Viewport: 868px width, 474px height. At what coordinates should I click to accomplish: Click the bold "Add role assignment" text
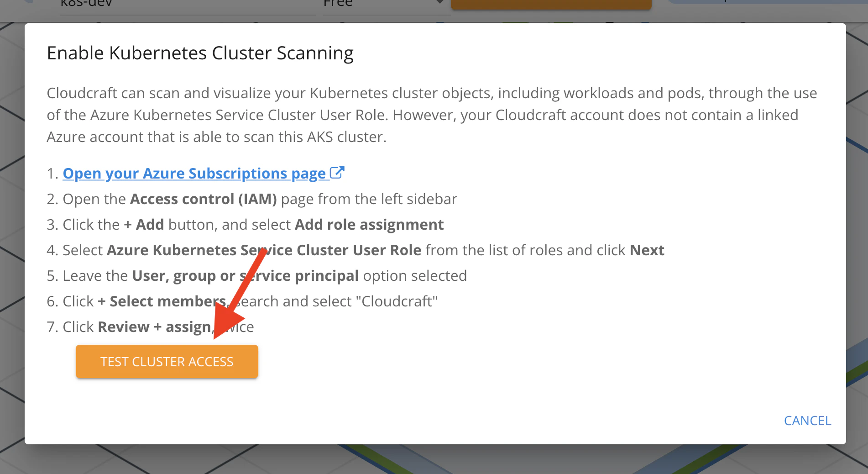point(369,225)
